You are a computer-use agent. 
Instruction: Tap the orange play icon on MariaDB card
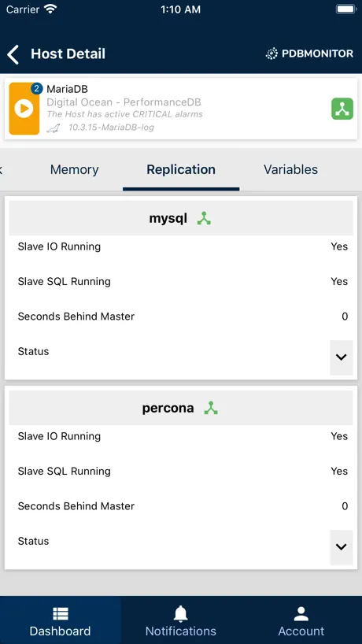point(24,109)
